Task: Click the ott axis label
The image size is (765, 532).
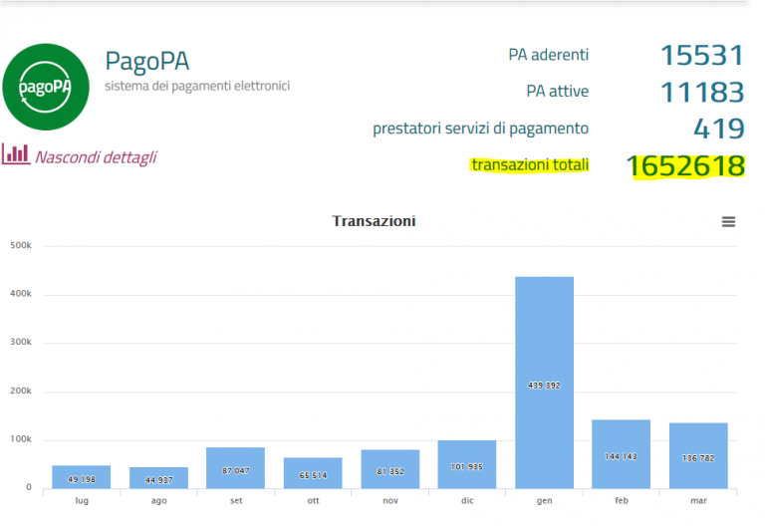Action: (313, 501)
